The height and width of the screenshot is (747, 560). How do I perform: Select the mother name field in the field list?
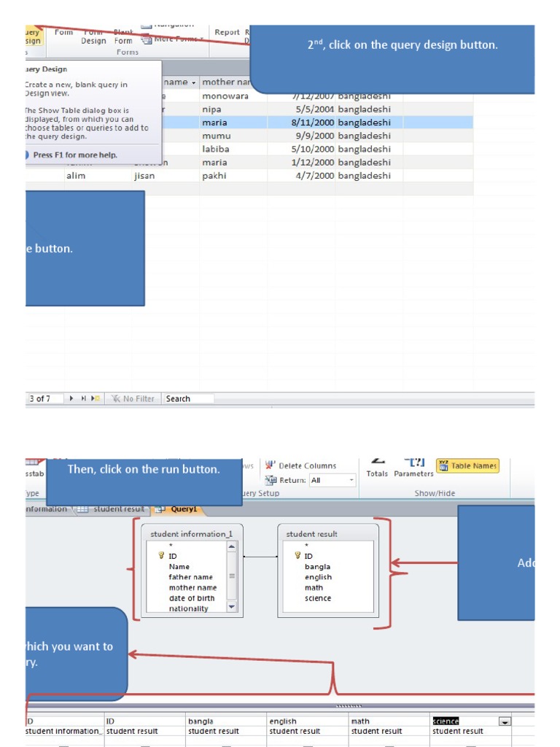pos(192,587)
